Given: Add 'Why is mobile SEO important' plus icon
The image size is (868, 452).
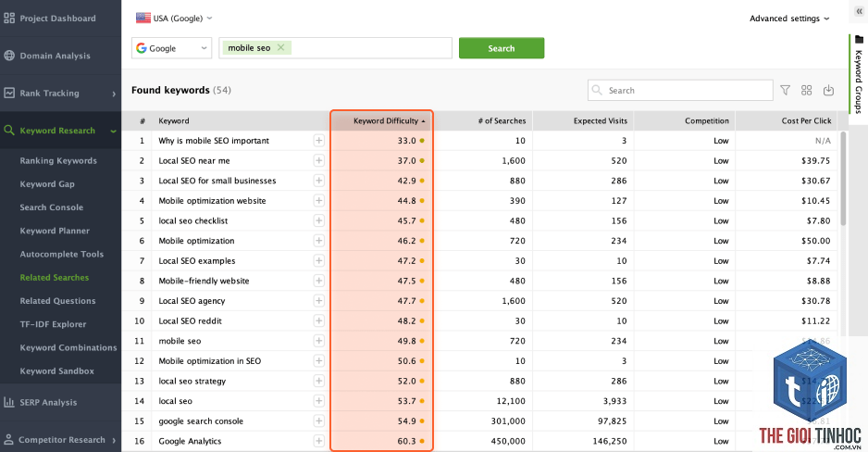Looking at the screenshot, I should [319, 141].
